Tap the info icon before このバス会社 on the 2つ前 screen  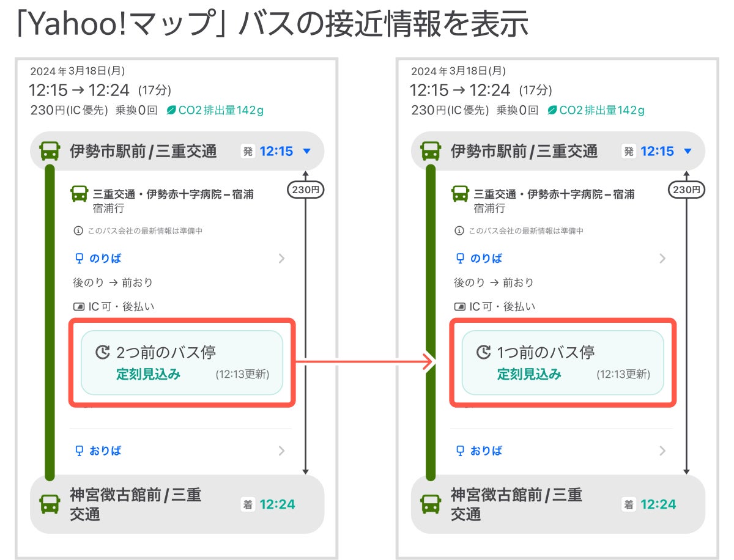pyautogui.click(x=78, y=231)
